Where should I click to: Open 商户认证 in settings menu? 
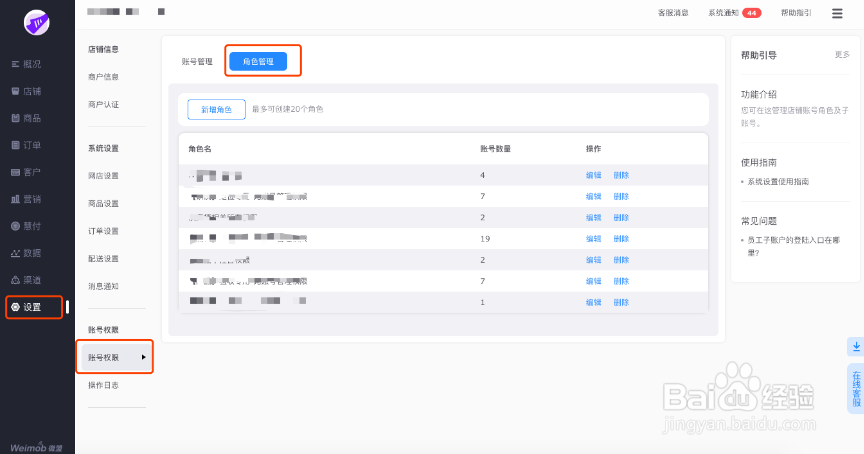pos(104,104)
